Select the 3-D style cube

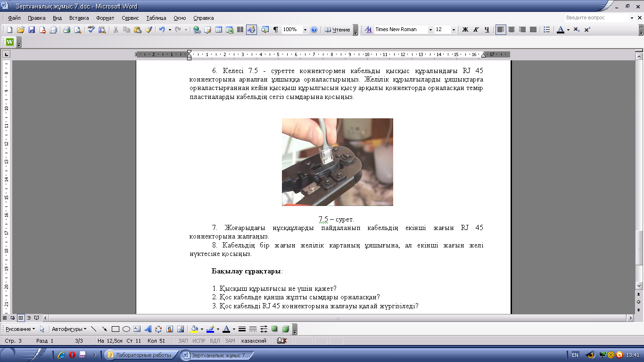[x=285, y=329]
